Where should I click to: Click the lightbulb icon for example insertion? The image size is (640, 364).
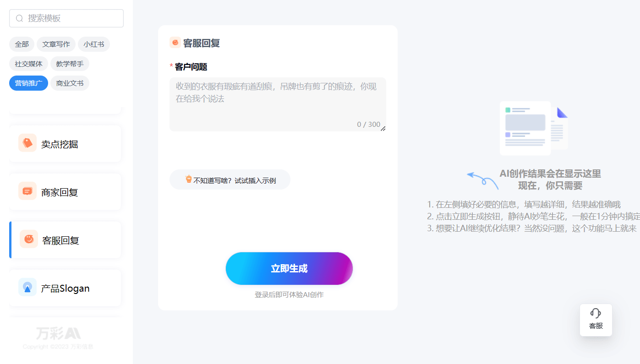pos(188,179)
